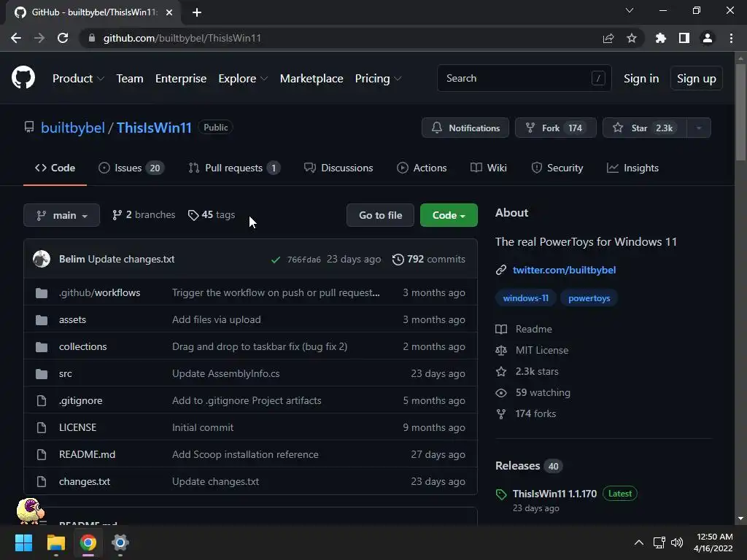
Task: Open Chrome profile icon
Action: 708,38
